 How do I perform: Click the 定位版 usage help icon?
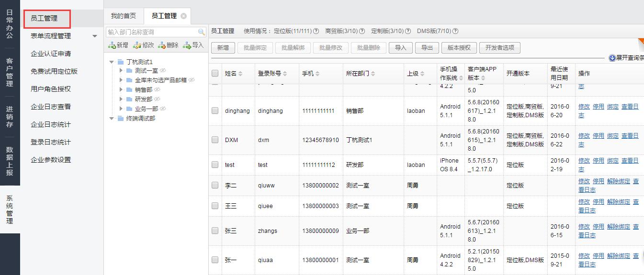(316, 31)
